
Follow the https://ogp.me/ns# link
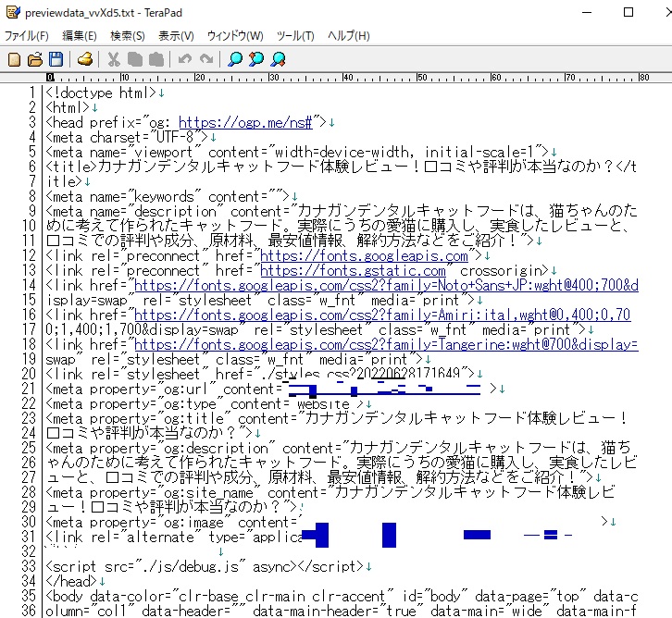coord(245,123)
